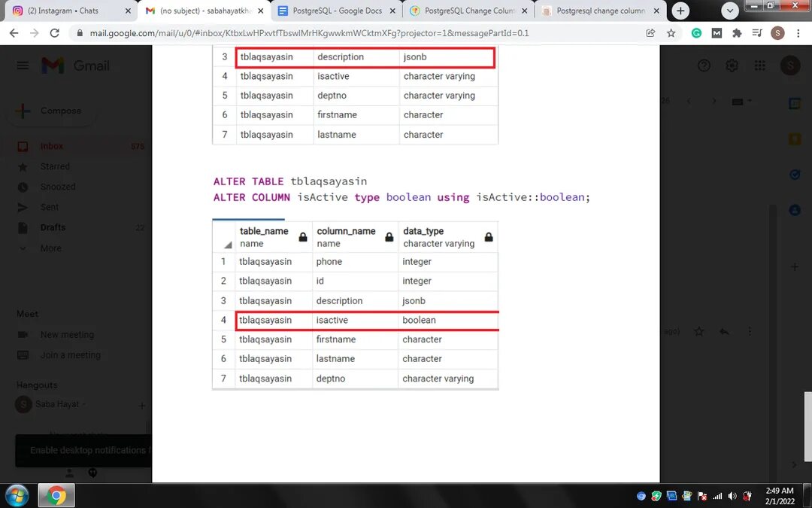Image resolution: width=812 pixels, height=508 pixels.
Task: Open tab search dropdown chevron
Action: [729, 11]
